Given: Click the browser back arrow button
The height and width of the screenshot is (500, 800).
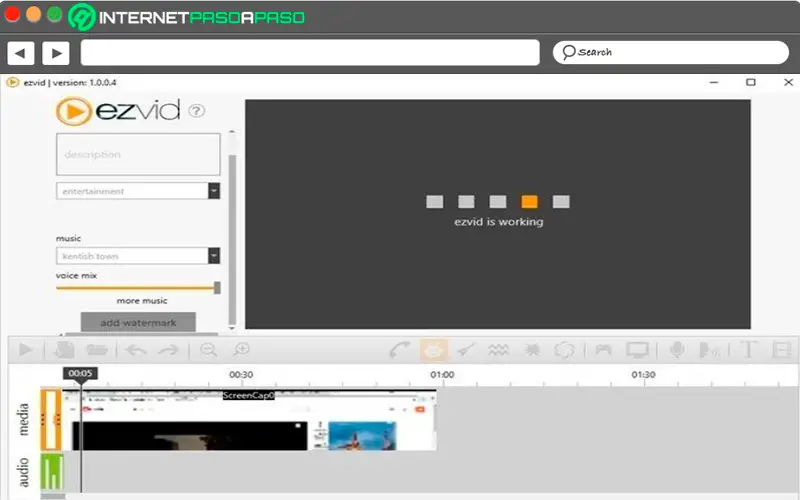Looking at the screenshot, I should [x=20, y=53].
